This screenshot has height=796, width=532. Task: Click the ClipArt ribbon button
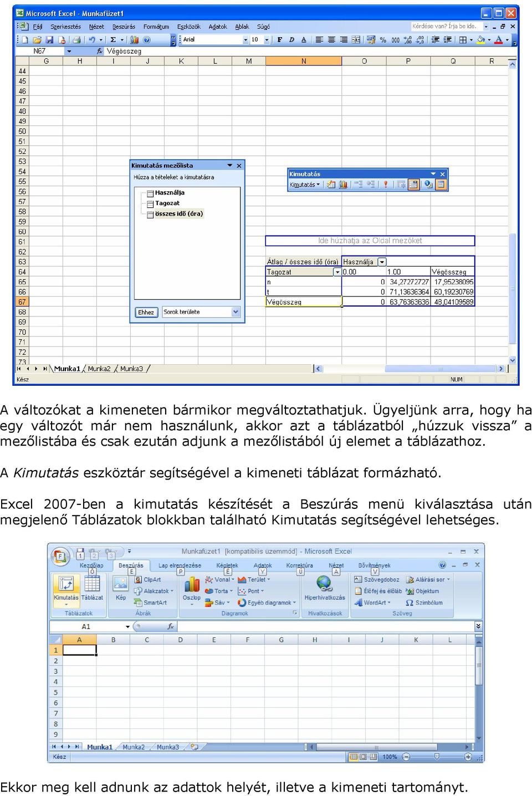pos(148,579)
